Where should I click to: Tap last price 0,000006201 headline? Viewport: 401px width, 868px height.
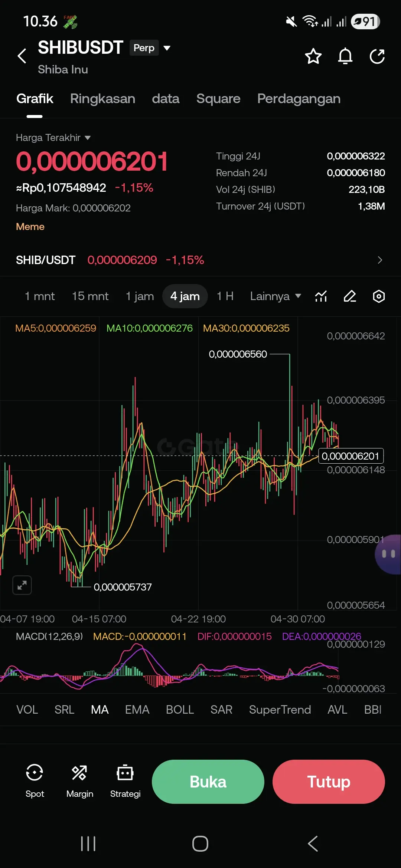92,162
